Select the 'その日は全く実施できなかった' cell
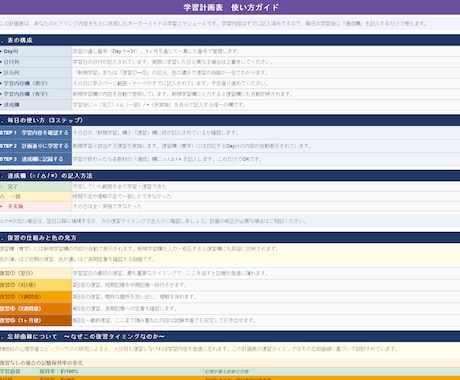Viewport: 460px width, 380px height. (x=266, y=206)
